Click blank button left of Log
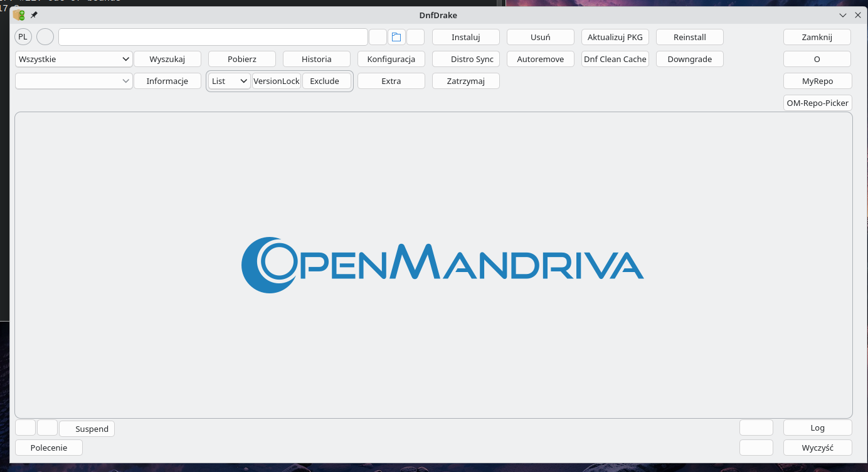The height and width of the screenshot is (472, 868). (x=756, y=427)
